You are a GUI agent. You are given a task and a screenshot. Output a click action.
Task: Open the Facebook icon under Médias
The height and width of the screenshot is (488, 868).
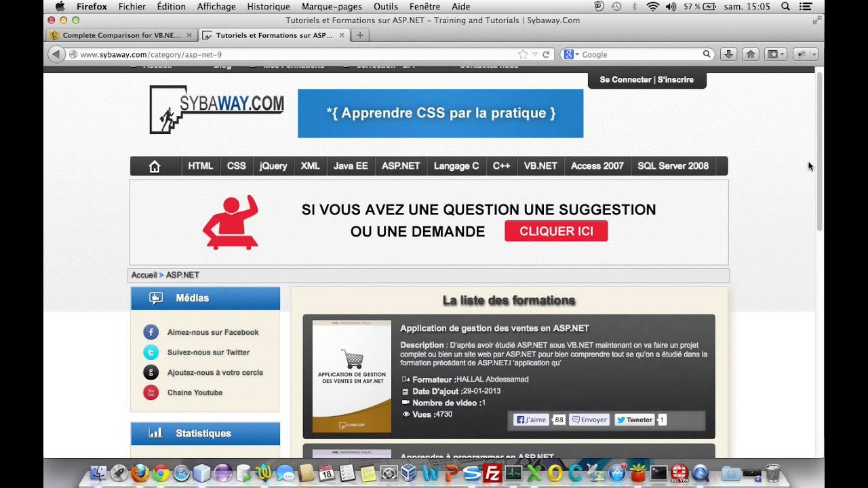[x=151, y=332]
